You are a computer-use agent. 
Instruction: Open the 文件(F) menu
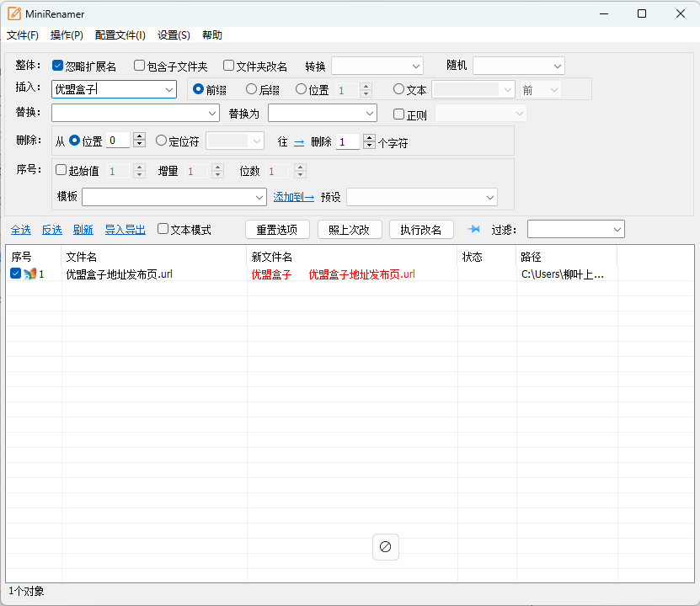coord(22,35)
